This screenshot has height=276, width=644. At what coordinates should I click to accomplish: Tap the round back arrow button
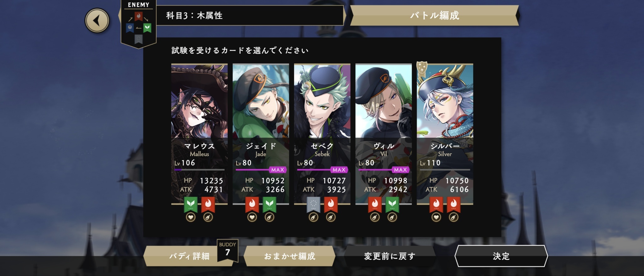click(97, 21)
